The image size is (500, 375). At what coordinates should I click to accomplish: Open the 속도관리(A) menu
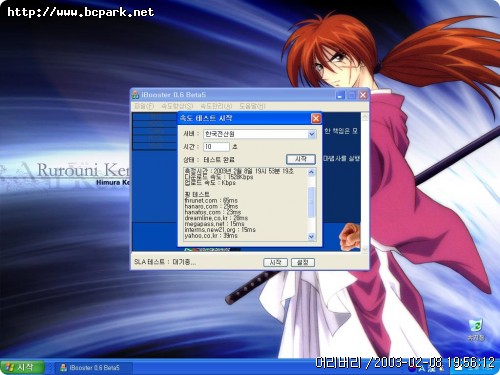(x=216, y=106)
